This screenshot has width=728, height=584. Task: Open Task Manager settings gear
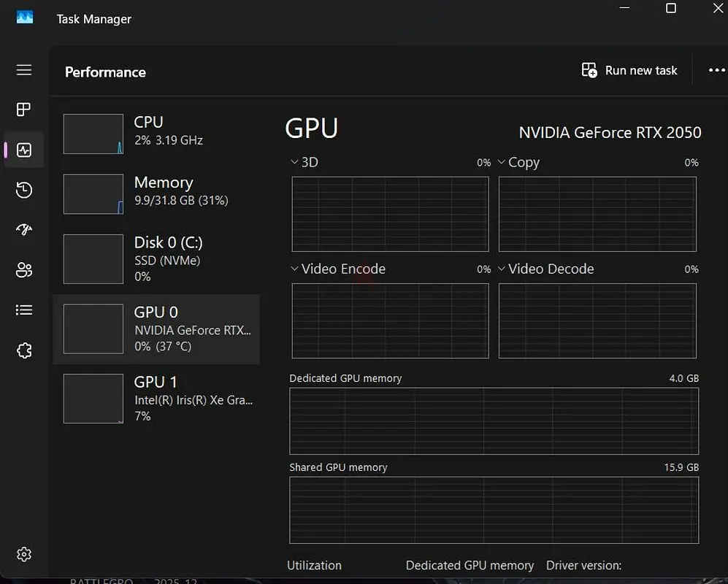click(x=24, y=554)
